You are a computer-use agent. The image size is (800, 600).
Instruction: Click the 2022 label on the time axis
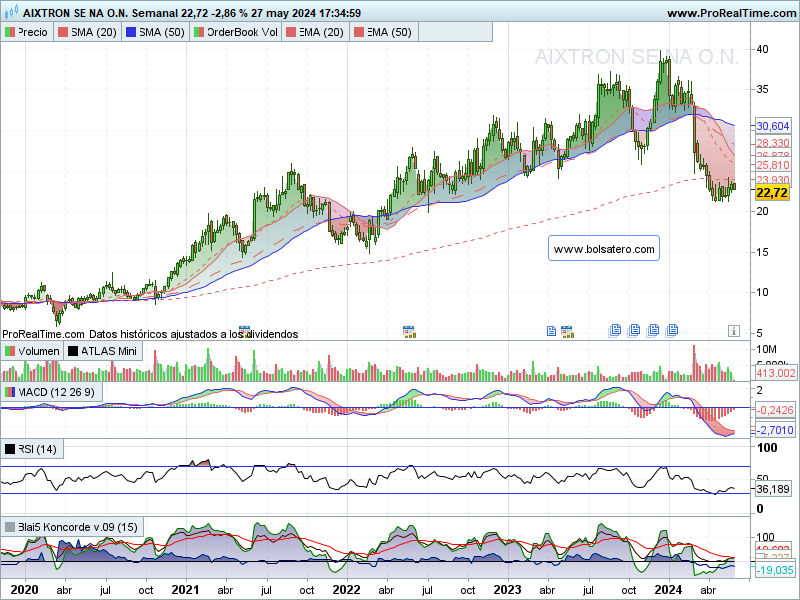[346, 590]
